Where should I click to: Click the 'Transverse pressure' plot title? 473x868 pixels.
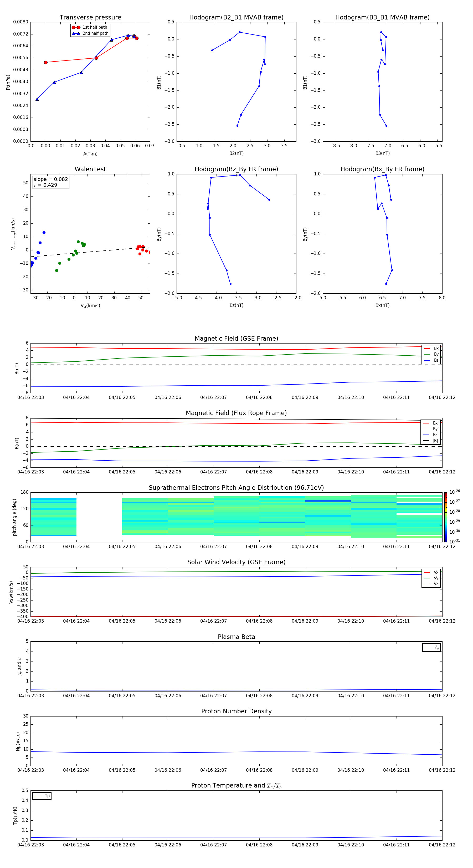[90, 18]
